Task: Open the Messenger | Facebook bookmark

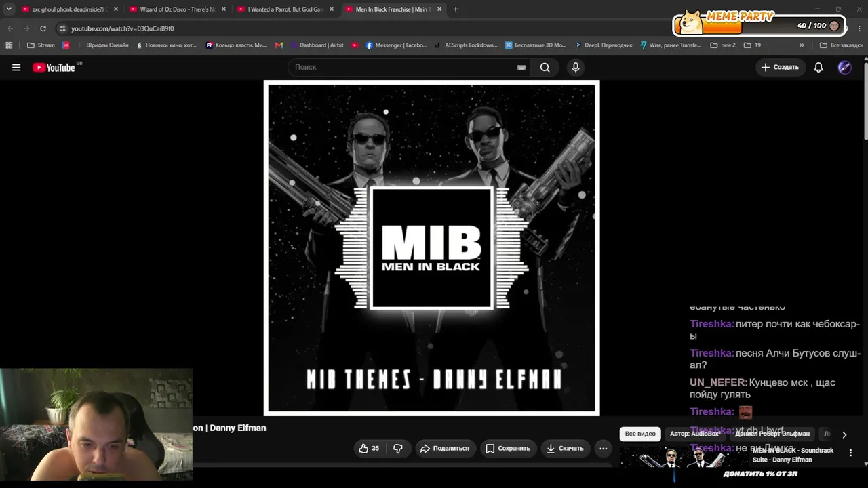Action: [x=397, y=45]
